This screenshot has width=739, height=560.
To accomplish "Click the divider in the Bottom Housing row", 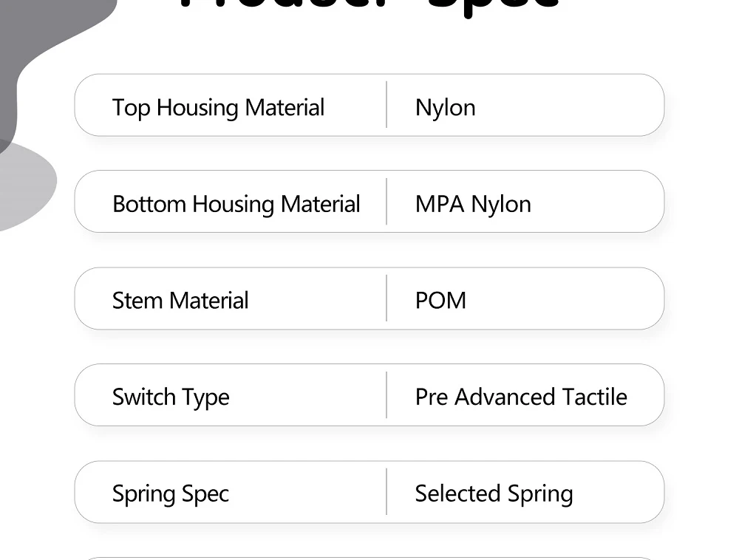I will 386,202.
